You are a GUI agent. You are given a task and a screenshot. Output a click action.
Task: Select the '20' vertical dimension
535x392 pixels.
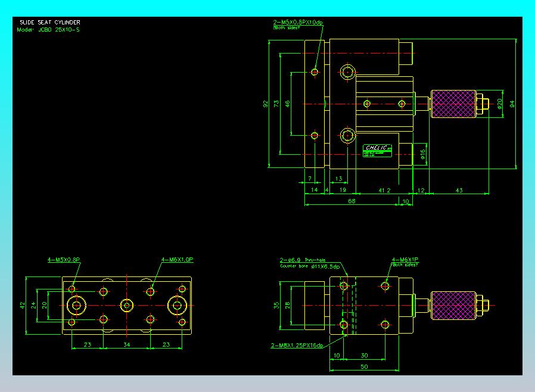coord(44,305)
